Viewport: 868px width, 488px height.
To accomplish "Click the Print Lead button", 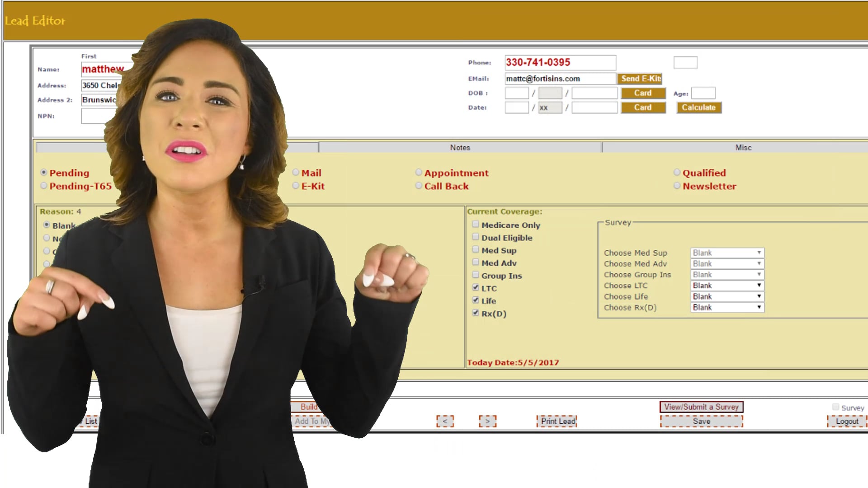I will [558, 421].
